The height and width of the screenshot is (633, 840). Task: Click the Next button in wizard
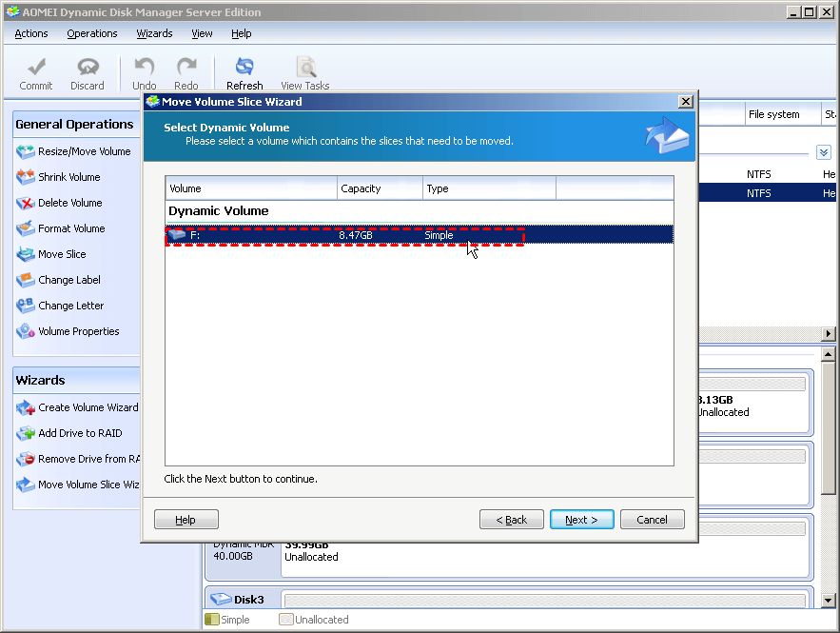[x=582, y=520]
